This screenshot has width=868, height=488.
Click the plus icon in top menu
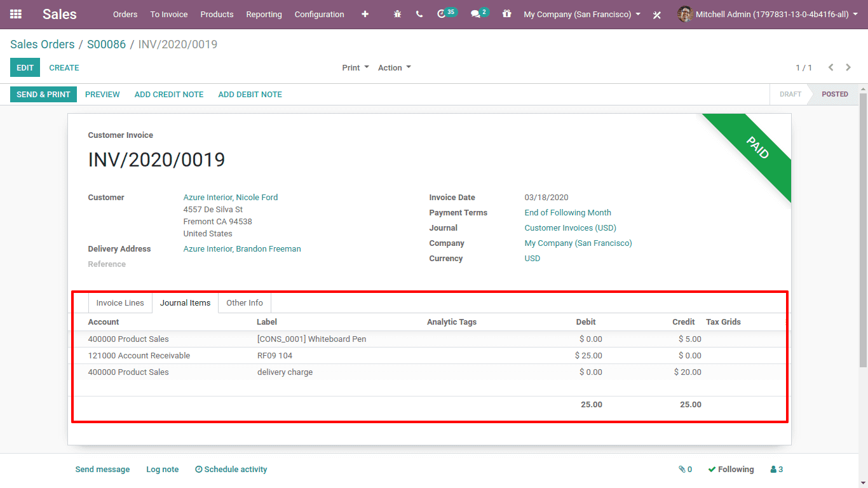[365, 14]
